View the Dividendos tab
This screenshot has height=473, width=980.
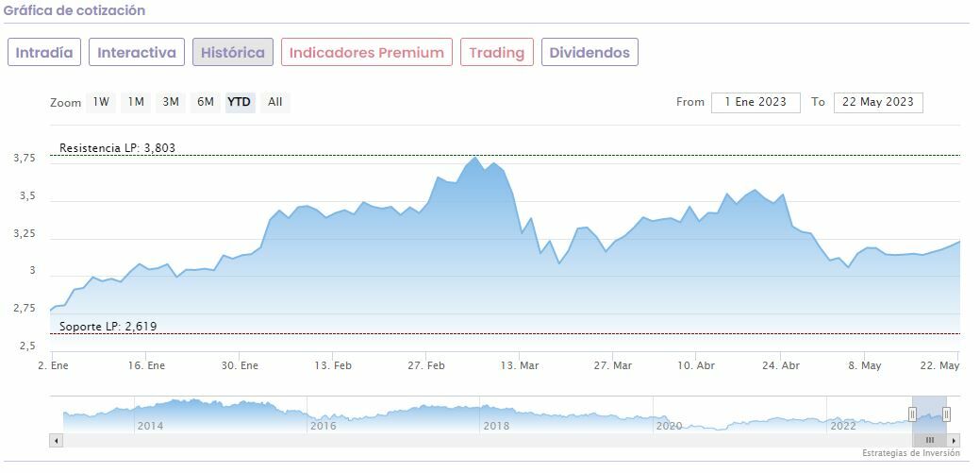(x=590, y=52)
